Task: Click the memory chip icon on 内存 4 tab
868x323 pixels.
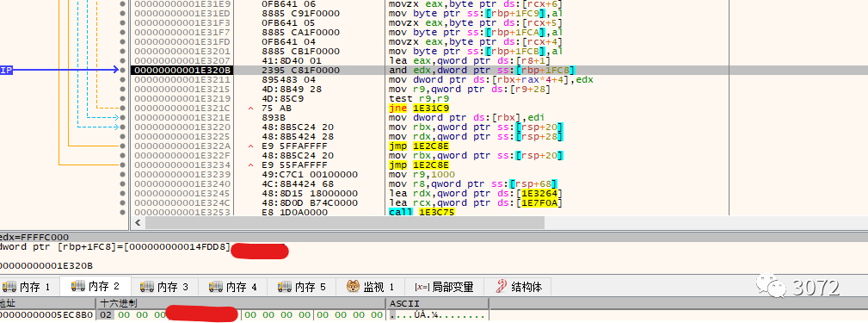Action: coord(215,287)
